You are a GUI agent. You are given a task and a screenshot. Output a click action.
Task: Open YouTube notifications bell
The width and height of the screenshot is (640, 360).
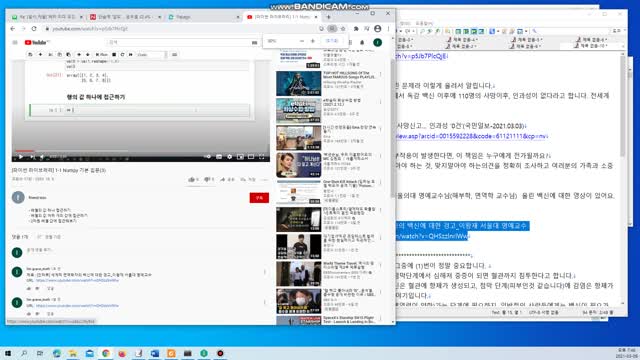coord(362,42)
